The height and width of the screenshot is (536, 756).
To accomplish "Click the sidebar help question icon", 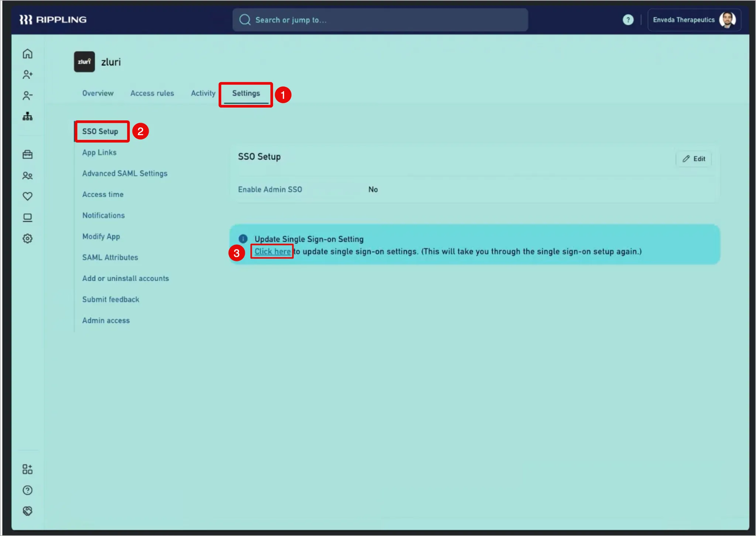I will tap(28, 490).
